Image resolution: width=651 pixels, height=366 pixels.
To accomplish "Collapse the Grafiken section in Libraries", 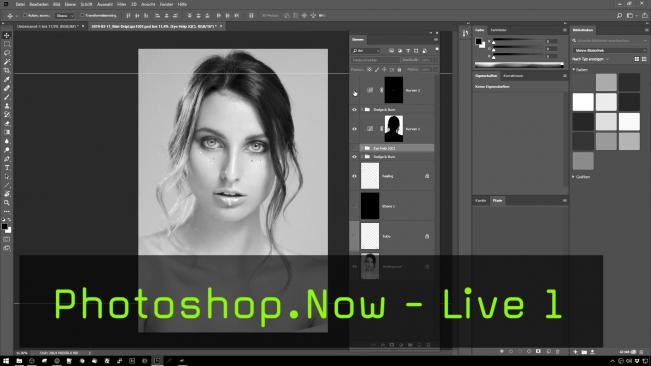I will pyautogui.click(x=574, y=177).
